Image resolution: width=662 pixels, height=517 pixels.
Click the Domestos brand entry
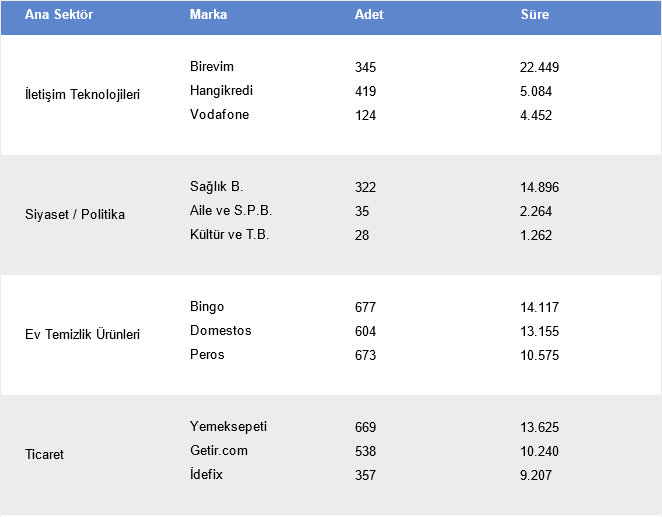220,331
